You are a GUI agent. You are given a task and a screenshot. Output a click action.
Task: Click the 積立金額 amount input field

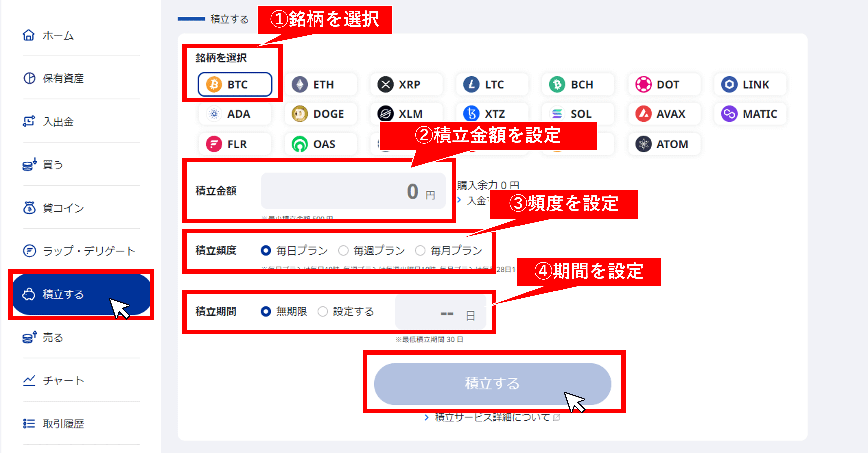coord(353,191)
